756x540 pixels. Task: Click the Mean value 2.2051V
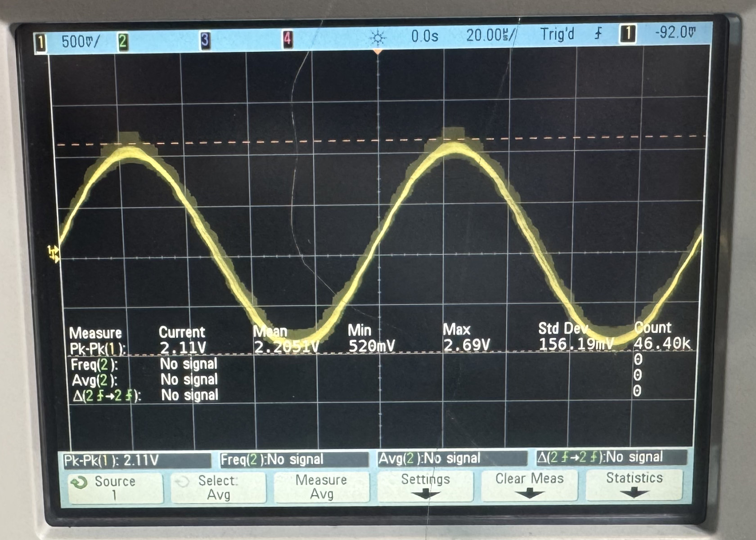286,347
